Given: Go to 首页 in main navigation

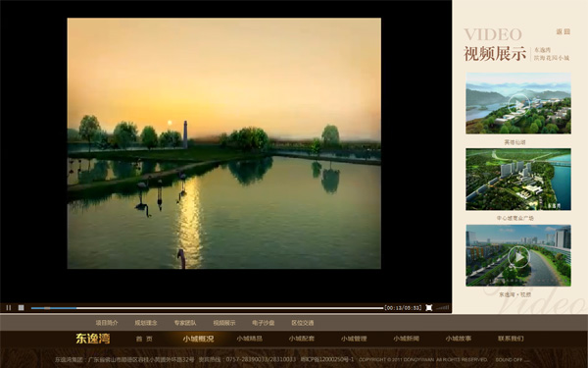Looking at the screenshot, I should 144,340.
